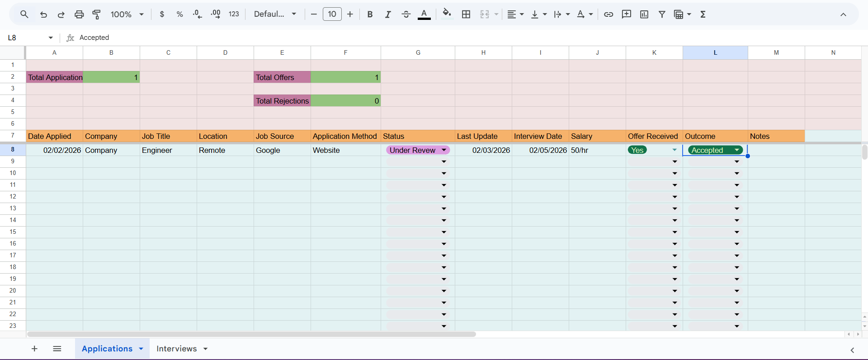This screenshot has width=868, height=360.
Task: Open the Accepted outcome dropdown
Action: [x=737, y=150]
